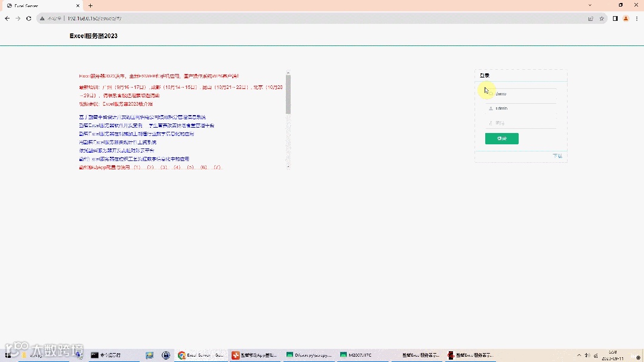
Task: Open the round dark taskbar app icon
Action: (x=166, y=355)
